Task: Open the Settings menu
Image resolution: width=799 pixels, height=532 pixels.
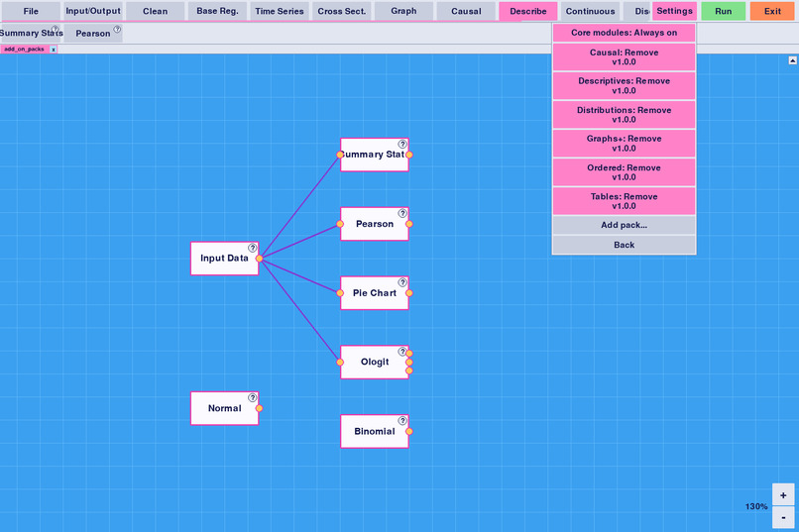Action: tap(674, 11)
